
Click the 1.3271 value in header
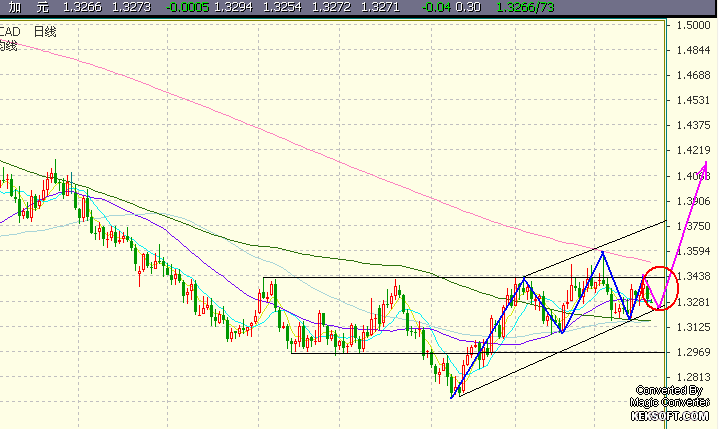pyautogui.click(x=380, y=7)
